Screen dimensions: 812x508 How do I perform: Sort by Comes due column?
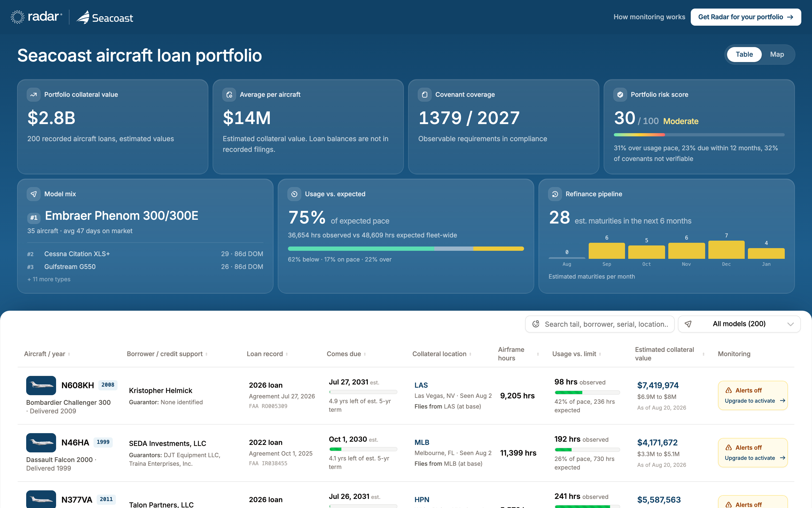pos(346,354)
